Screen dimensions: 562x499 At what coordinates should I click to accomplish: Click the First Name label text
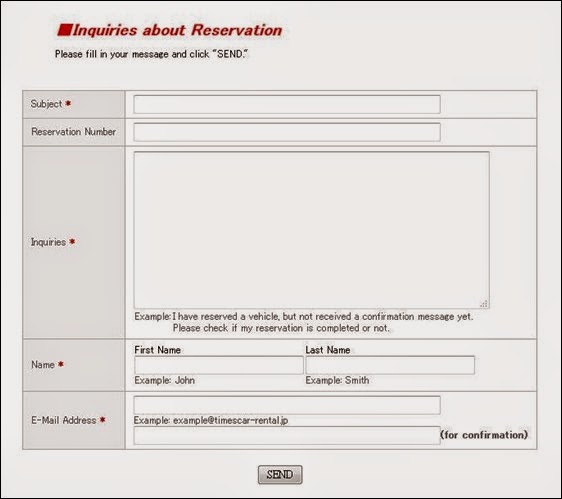click(x=157, y=350)
